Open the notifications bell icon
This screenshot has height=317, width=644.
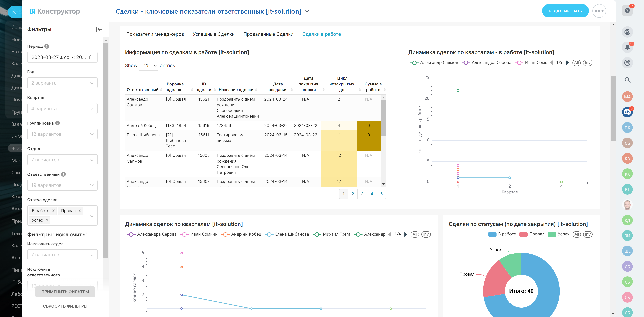click(627, 47)
